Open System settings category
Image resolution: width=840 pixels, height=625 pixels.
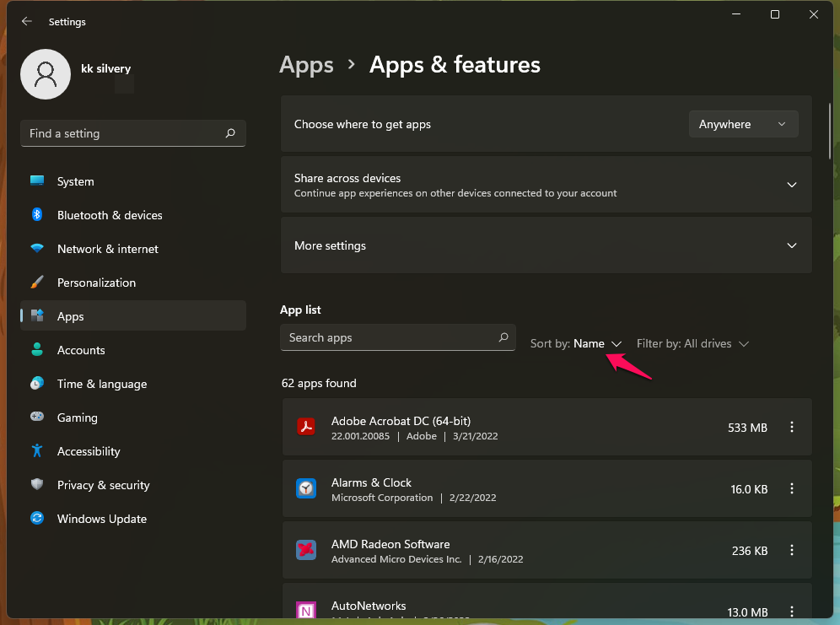[133, 181]
